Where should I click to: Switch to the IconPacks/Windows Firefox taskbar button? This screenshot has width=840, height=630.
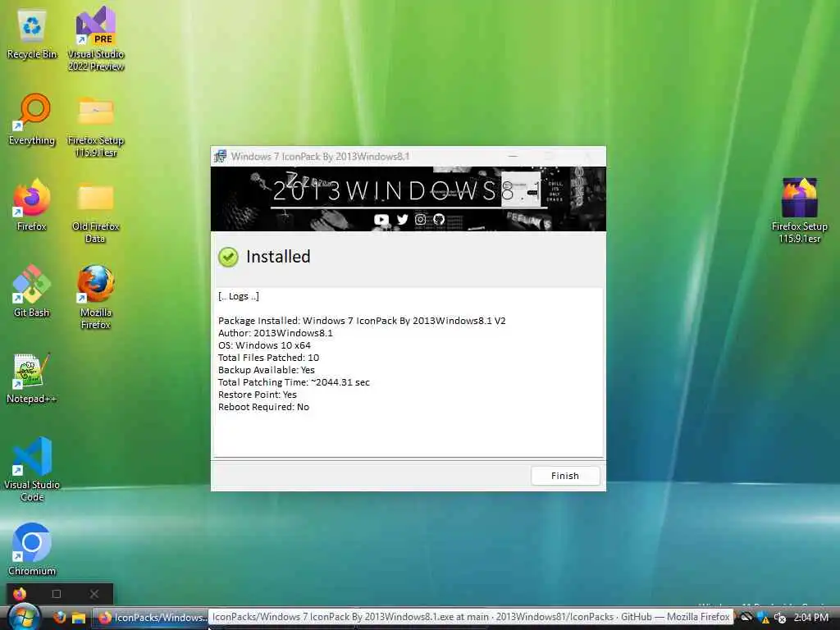point(151,617)
